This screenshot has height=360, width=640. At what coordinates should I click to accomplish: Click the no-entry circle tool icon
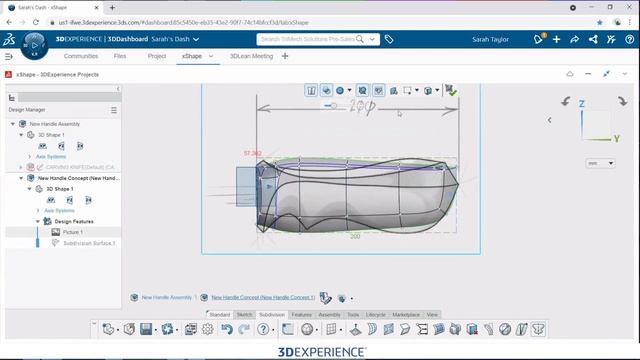click(505, 329)
